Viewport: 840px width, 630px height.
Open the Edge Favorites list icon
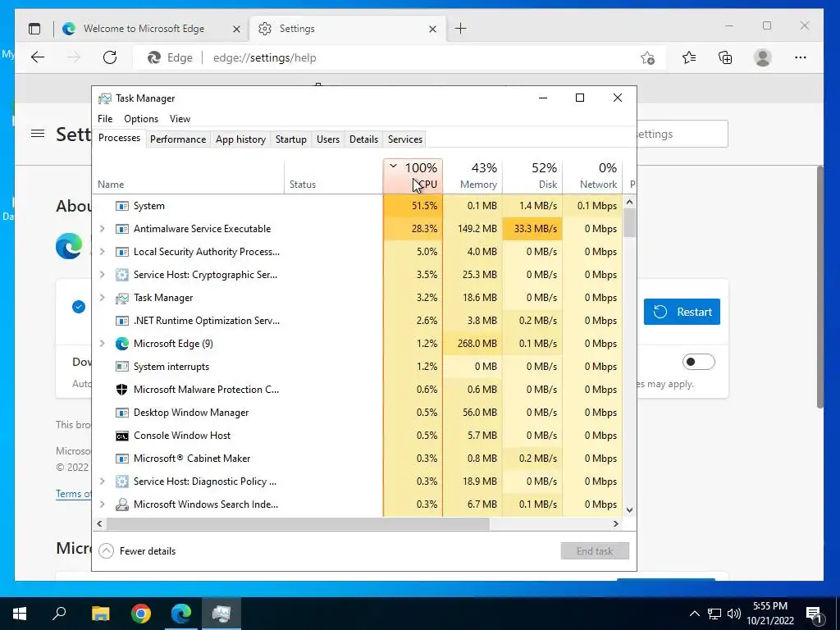[x=689, y=57]
